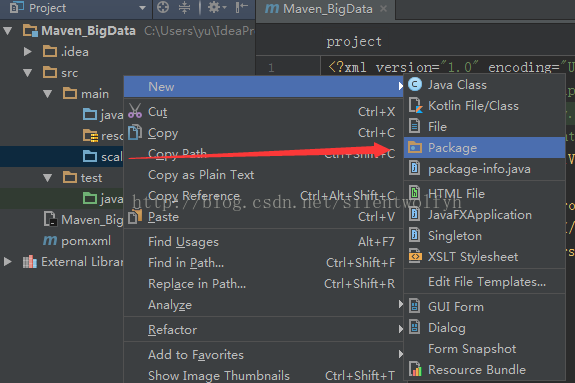Select JavaFXApplication template
Image resolution: width=575 pixels, height=383 pixels.
[x=484, y=215]
